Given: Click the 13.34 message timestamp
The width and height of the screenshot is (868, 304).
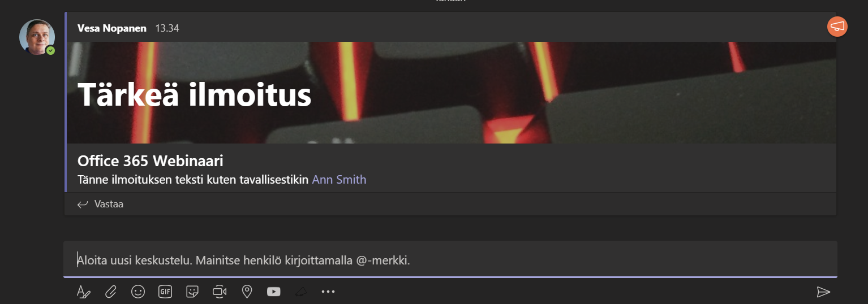Looking at the screenshot, I should pyautogui.click(x=167, y=28).
